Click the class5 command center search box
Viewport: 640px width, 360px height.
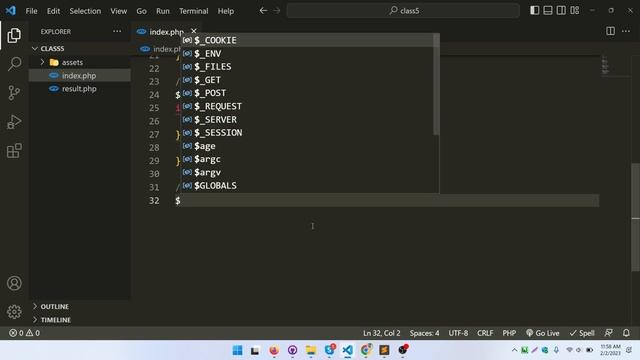point(403,11)
